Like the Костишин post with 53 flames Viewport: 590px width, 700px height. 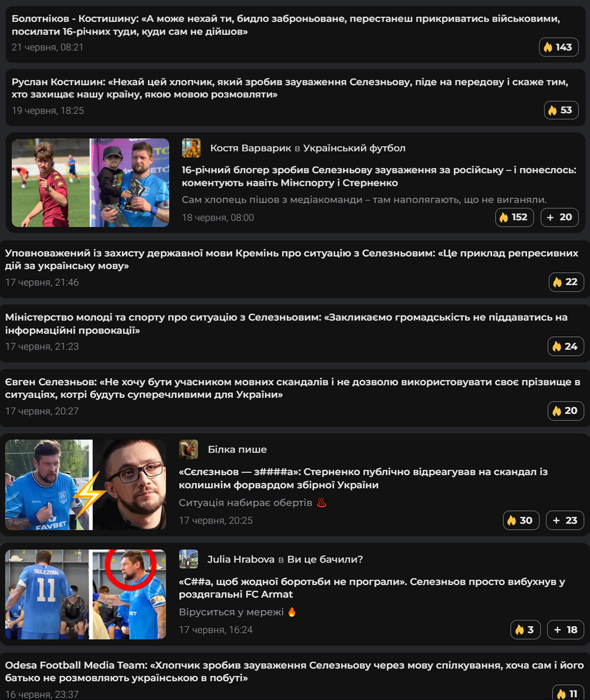(x=561, y=110)
